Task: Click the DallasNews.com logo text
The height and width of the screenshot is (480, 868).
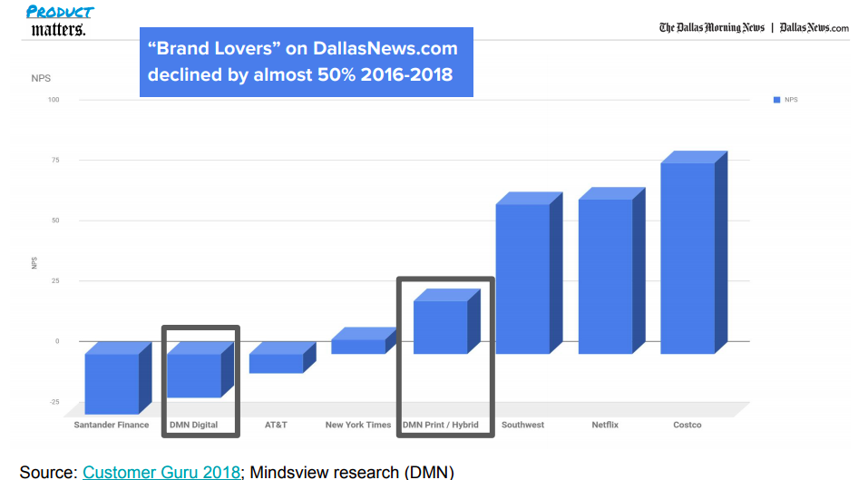Action: coord(814,28)
